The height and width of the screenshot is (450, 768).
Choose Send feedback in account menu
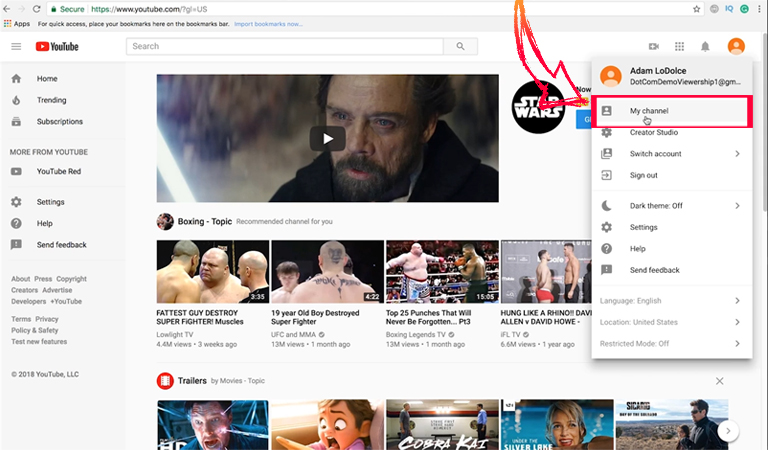pos(672,270)
